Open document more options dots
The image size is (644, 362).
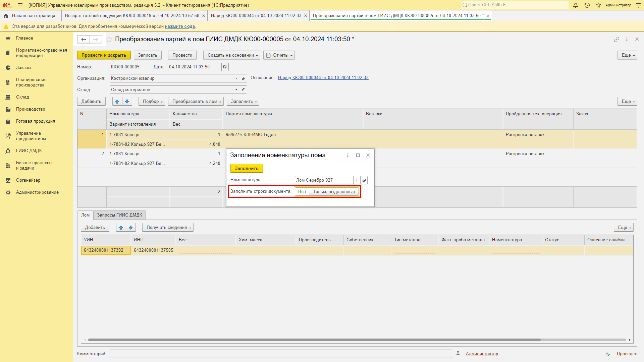[627, 39]
